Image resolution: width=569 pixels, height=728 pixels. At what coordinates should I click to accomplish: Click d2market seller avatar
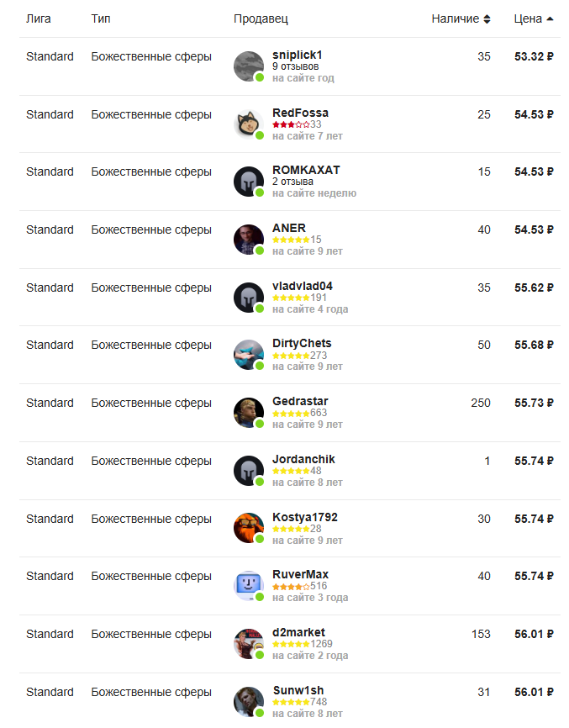click(249, 644)
